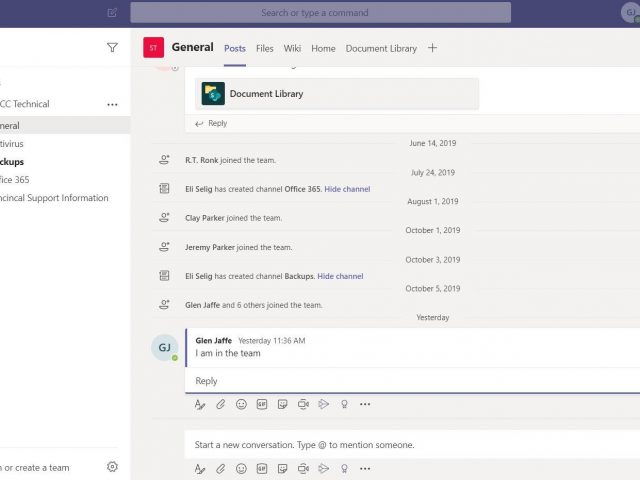Click the new chat compose icon
This screenshot has height=480, width=640.
[112, 13]
